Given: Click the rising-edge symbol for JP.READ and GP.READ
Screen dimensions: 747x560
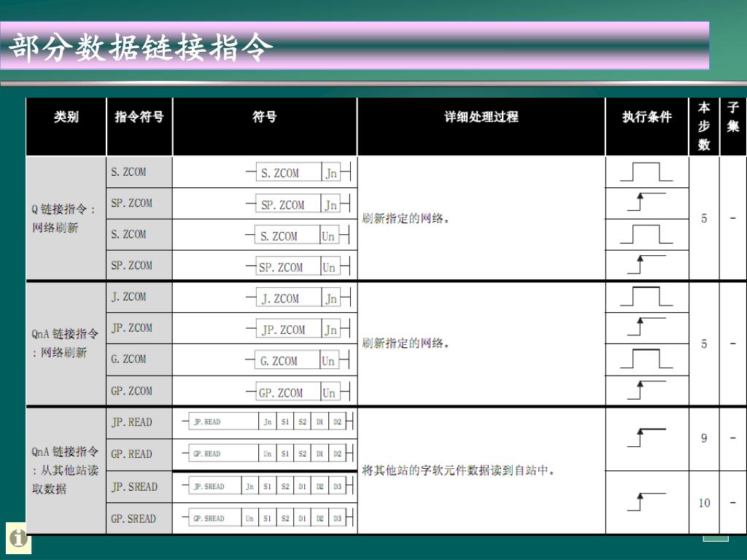Looking at the screenshot, I should coord(646,437).
